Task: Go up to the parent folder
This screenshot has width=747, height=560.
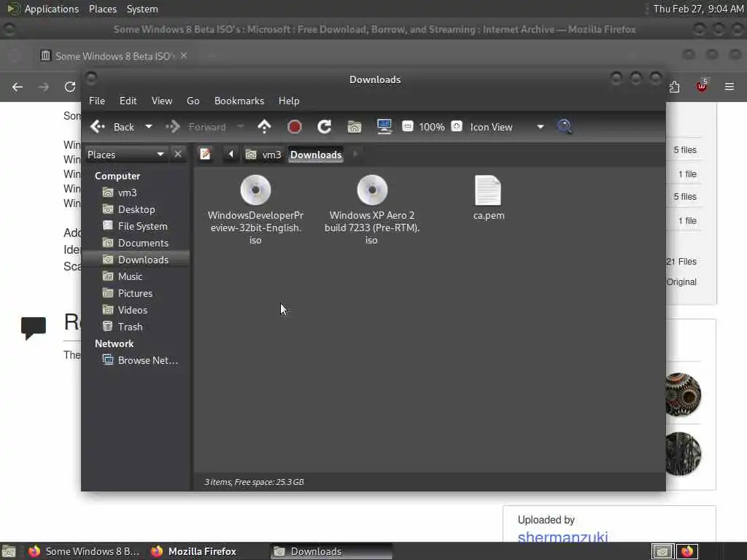Action: coord(264,127)
